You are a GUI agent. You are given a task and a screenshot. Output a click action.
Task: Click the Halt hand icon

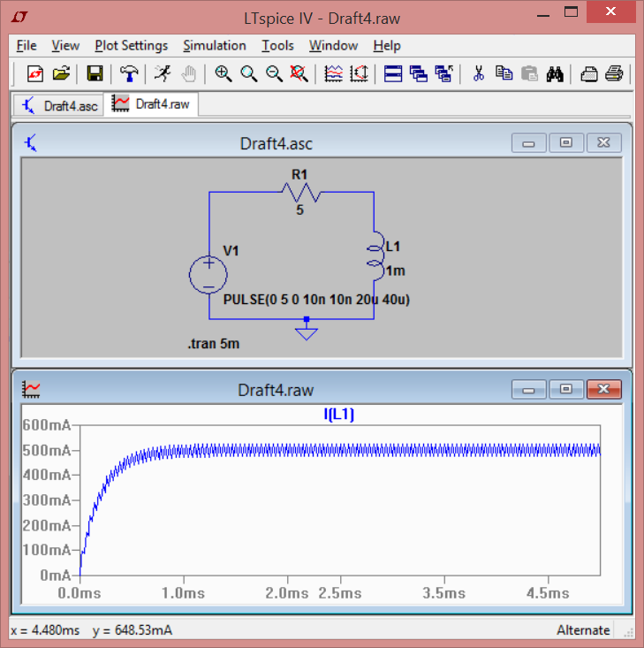188,74
